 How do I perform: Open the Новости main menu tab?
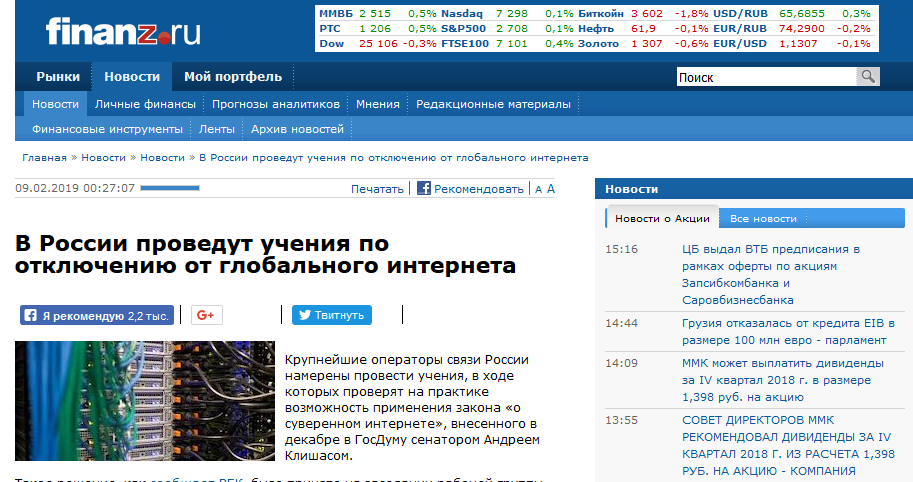pos(132,77)
